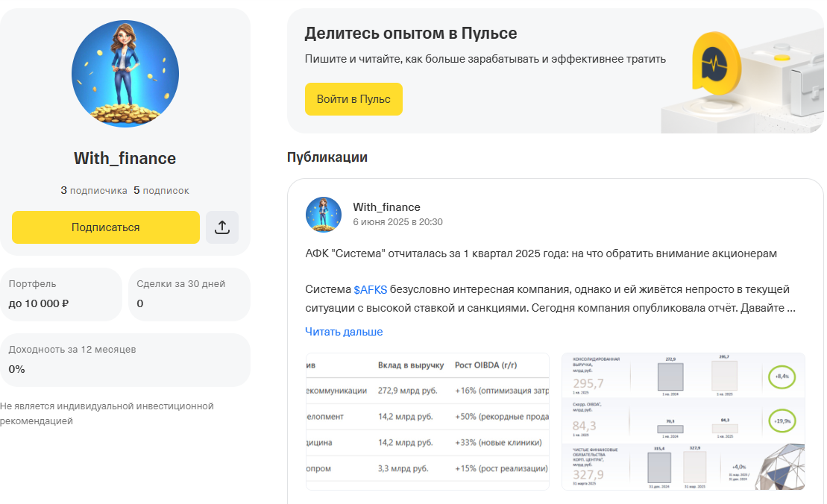Image resolution: width=827 pixels, height=504 pixels.
Task: Open the Читать дальше link
Action: [x=344, y=332]
